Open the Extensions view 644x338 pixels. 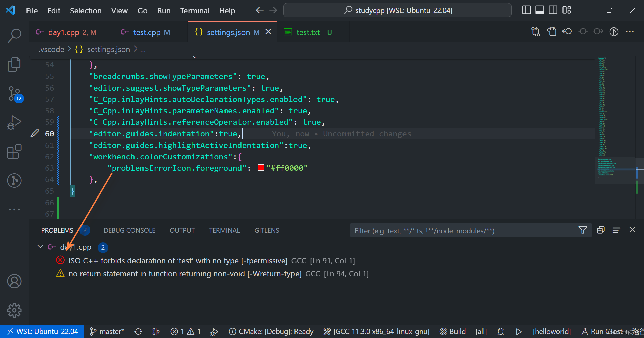coord(14,152)
